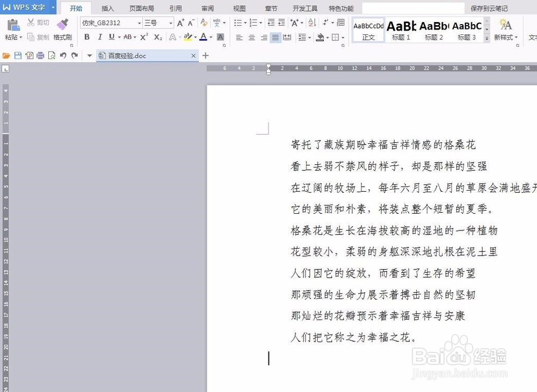Toggle character shading A button
The image size is (537, 392).
[x=221, y=37]
